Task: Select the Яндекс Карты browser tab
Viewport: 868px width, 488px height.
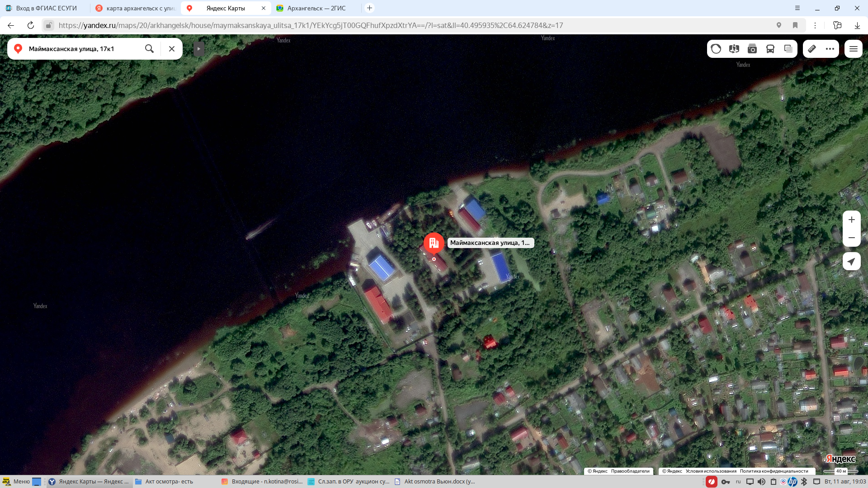Action: [226, 8]
